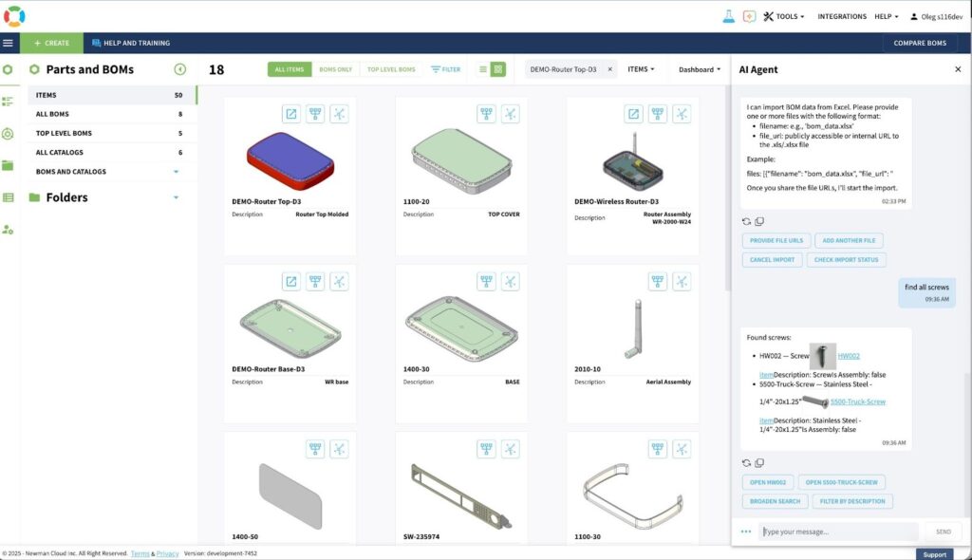Expand the Dashboard dropdown

pyautogui.click(x=699, y=69)
